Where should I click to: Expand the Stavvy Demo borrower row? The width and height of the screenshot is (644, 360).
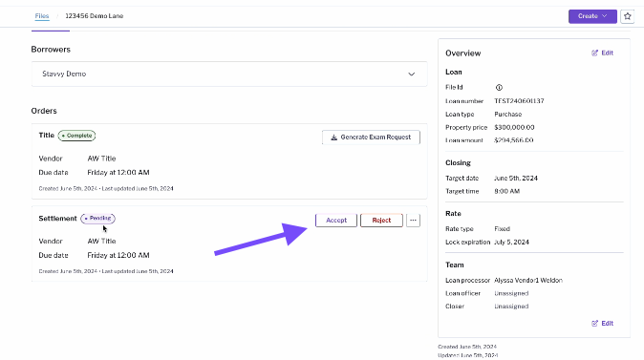pyautogui.click(x=229, y=74)
